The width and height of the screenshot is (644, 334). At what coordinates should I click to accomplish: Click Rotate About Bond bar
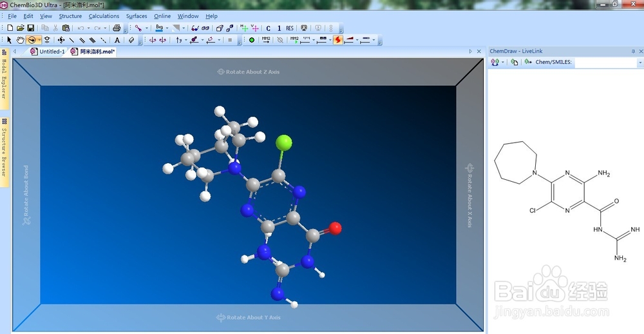coord(26,195)
